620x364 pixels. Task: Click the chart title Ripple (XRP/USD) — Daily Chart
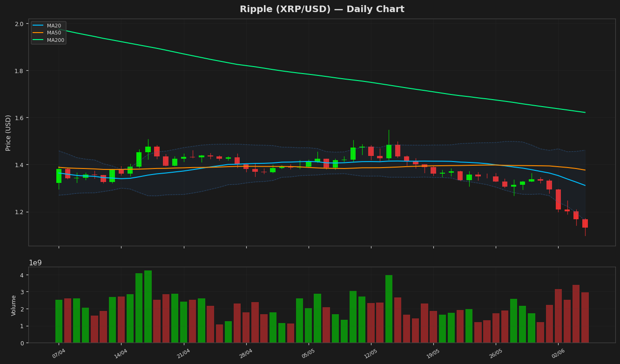tap(322, 9)
